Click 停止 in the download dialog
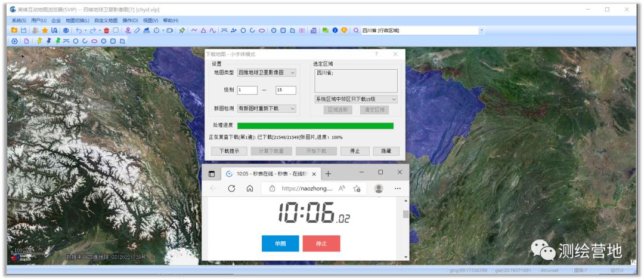Viewport: 644px width, 280px height. click(x=355, y=151)
